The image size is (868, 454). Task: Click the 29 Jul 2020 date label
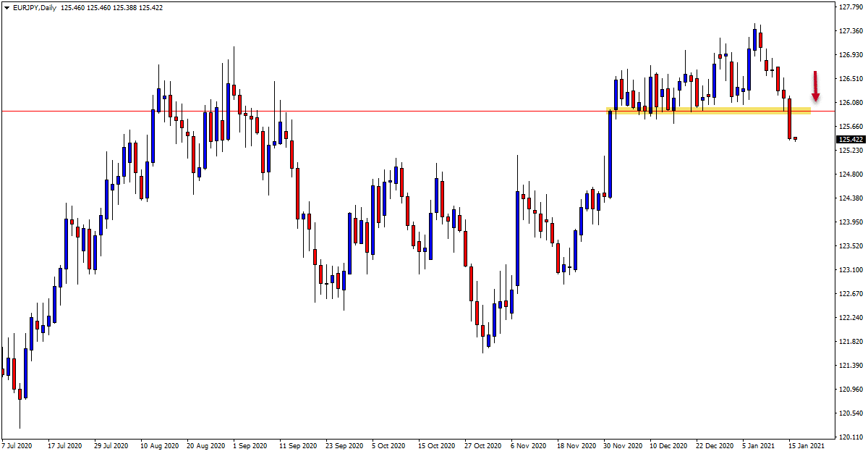point(111,446)
